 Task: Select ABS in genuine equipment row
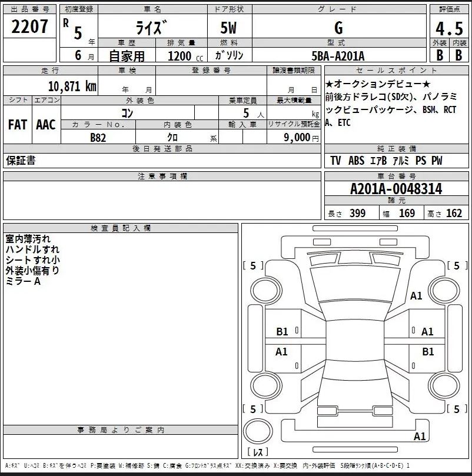click(356, 161)
